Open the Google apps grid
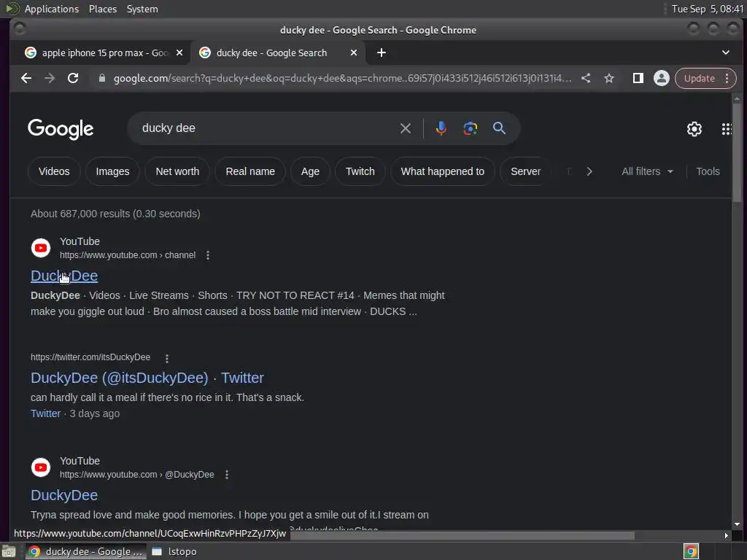The width and height of the screenshot is (747, 560). (x=727, y=128)
